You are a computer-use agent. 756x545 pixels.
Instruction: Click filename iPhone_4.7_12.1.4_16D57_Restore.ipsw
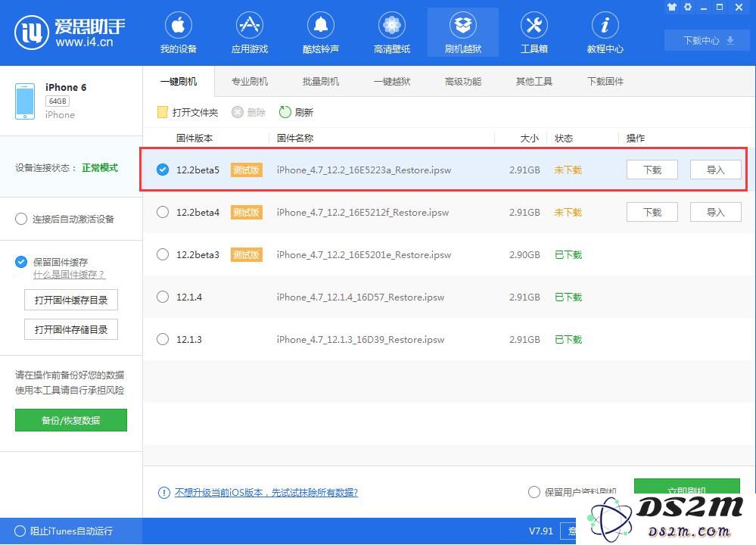tap(360, 297)
